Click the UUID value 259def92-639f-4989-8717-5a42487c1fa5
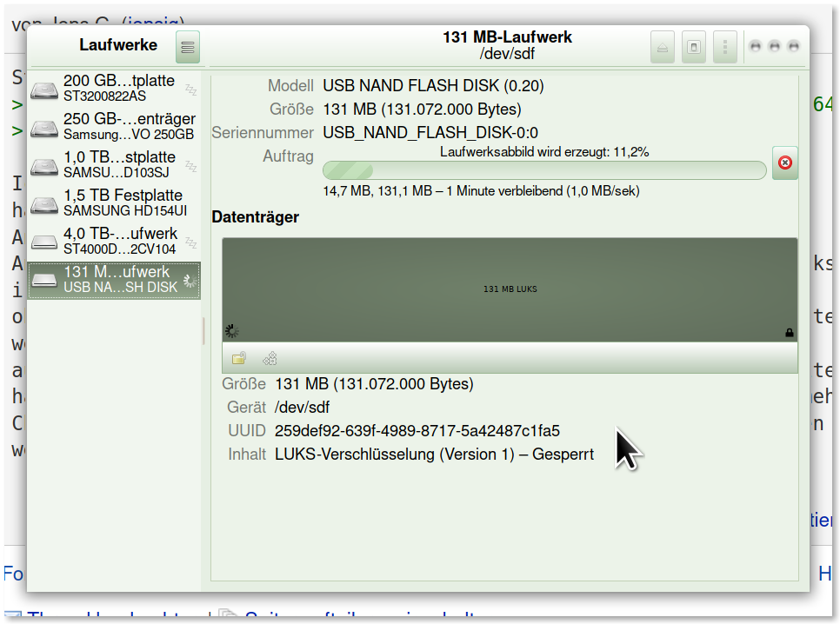Image resolution: width=840 pixels, height=624 pixels. [x=417, y=431]
